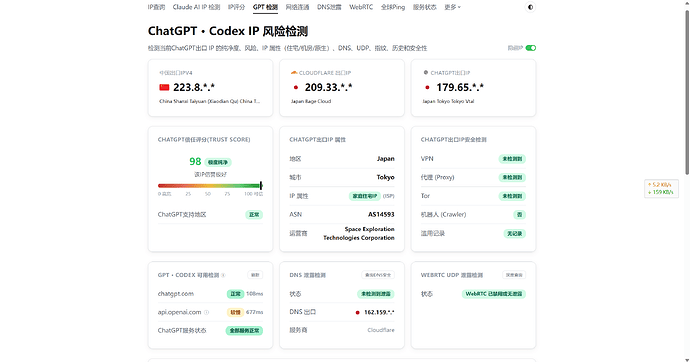Click the Cloudflare cloud logo icon
Screen dimensions: 690x362
click(294, 73)
